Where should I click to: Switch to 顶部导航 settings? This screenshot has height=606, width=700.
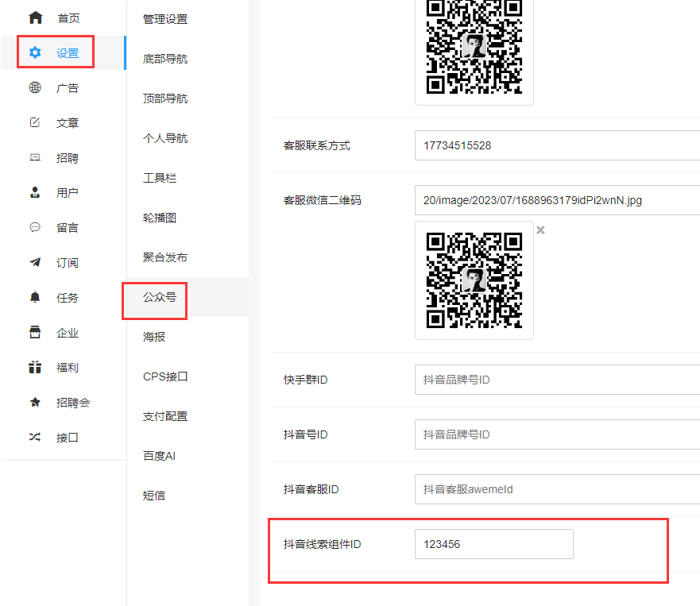click(165, 98)
